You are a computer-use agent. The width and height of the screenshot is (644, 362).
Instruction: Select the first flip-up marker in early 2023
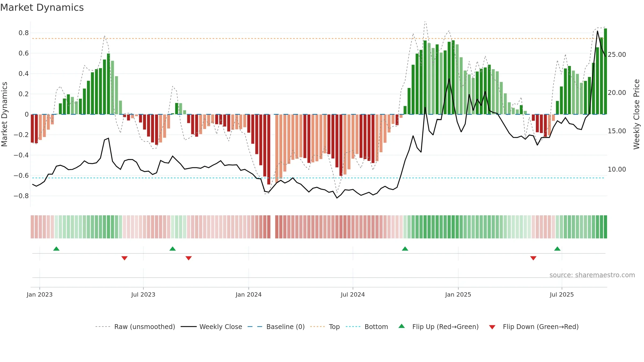click(x=56, y=249)
